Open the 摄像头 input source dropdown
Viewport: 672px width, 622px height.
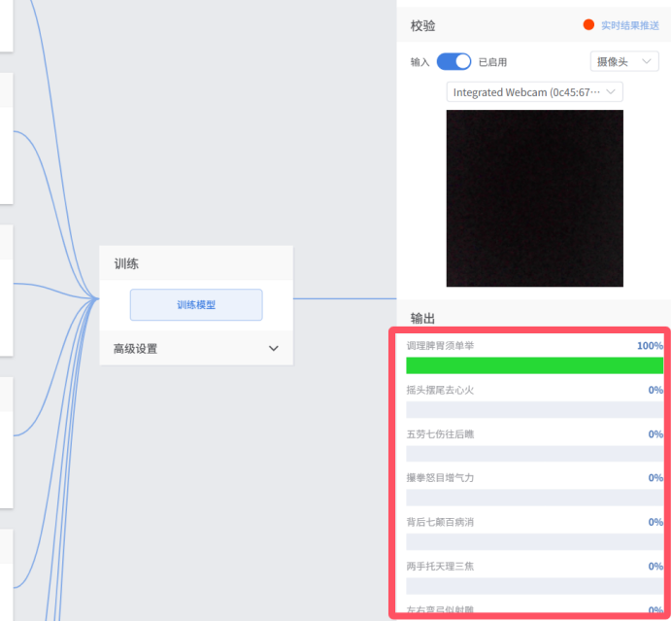click(624, 61)
